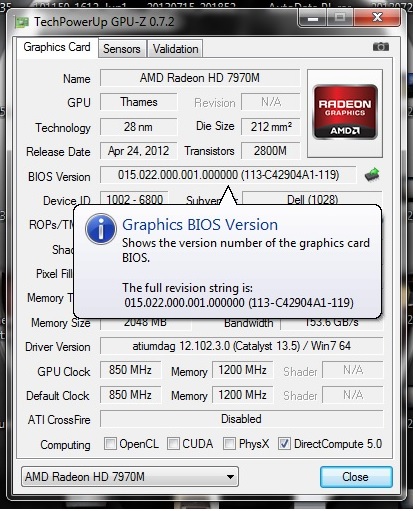
Task: Close GPU-Z with the red X button
Action: [x=377, y=17]
